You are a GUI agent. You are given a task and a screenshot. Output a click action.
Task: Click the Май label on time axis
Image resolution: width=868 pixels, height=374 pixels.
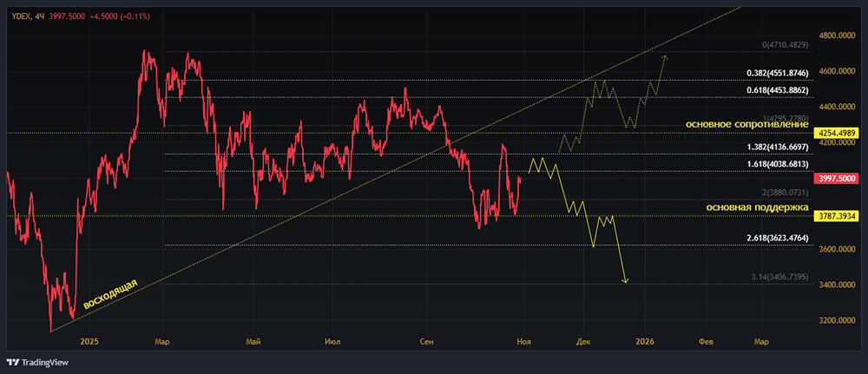pos(254,343)
